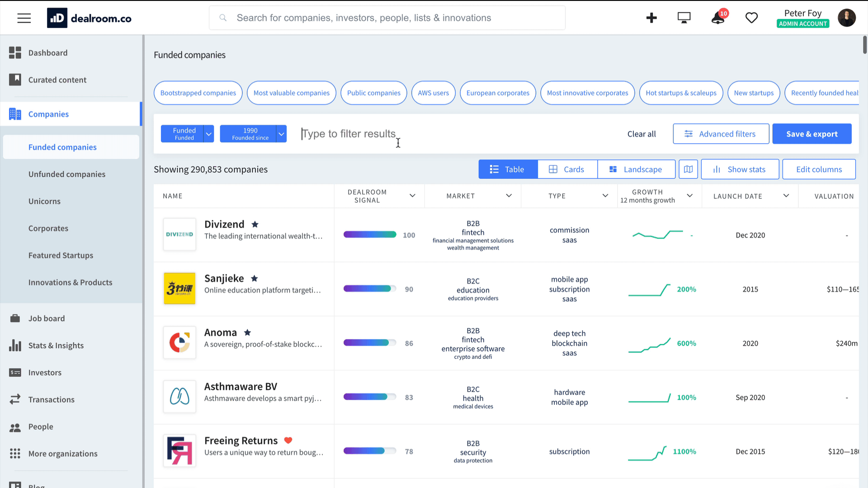Expand Market column chevron
This screenshot has width=868, height=488.
point(509,196)
